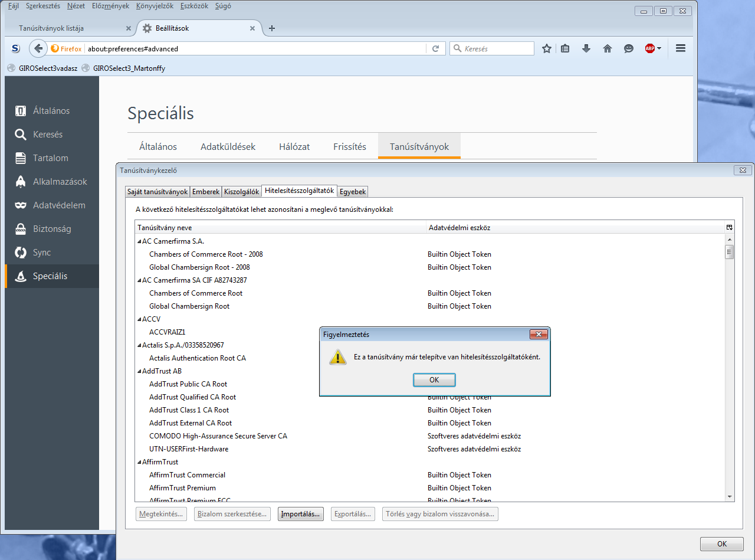Collapse the AC Camerfirma S.A. group
The image size is (755, 560).
139,241
